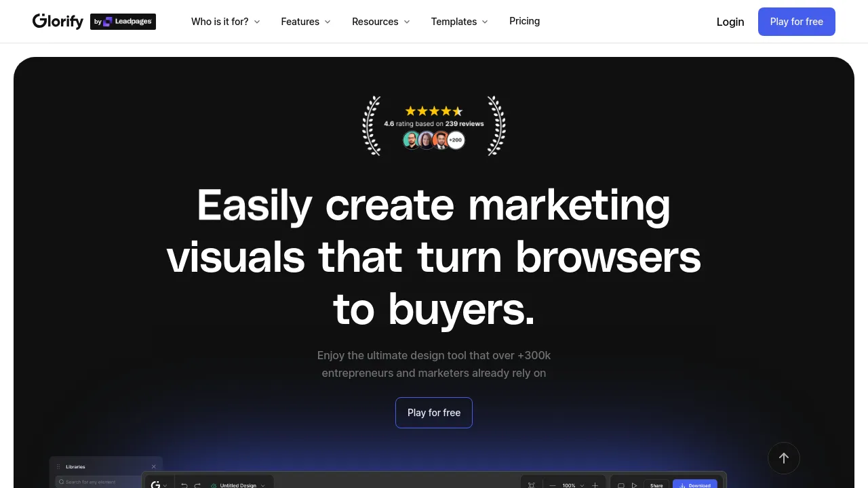Click Play for free in header
The image size is (868, 488).
point(797,22)
